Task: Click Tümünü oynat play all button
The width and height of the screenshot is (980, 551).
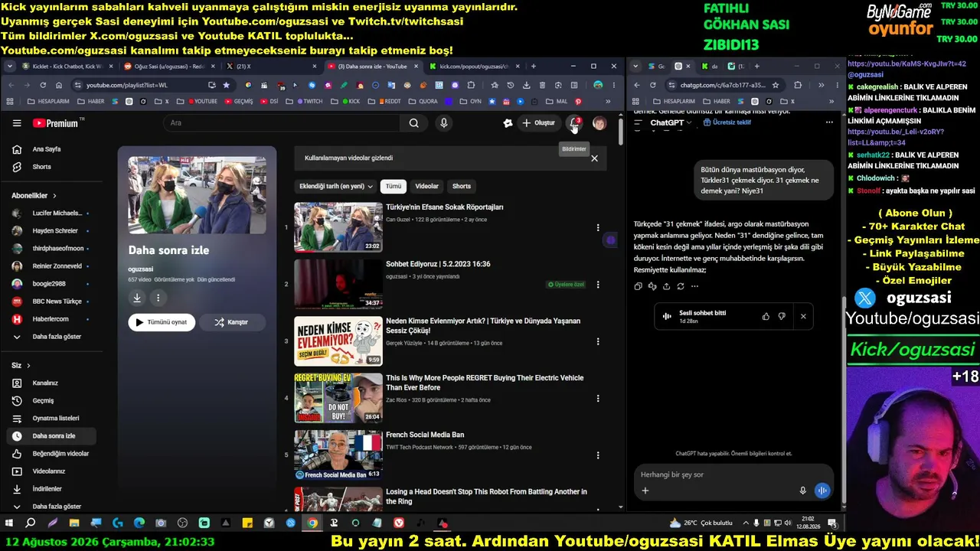Action: coord(162,322)
